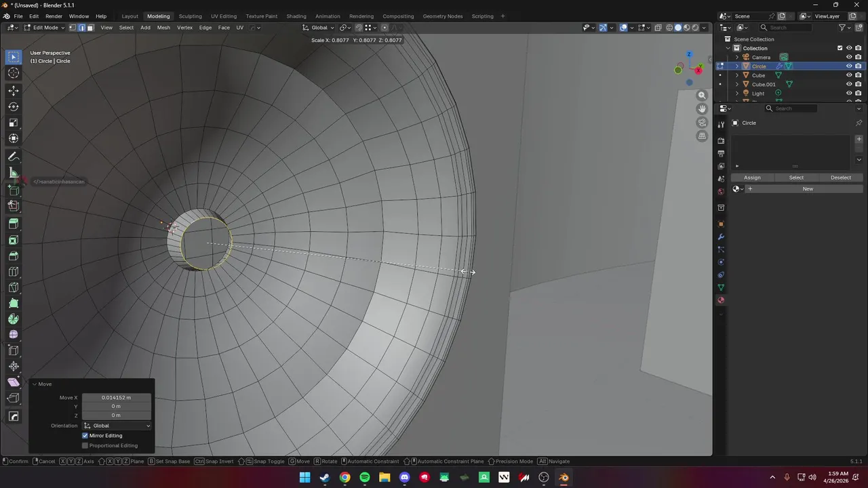Select the Shrink/Fatten tool
The height and width of the screenshot is (488, 868).
pyautogui.click(x=14, y=367)
